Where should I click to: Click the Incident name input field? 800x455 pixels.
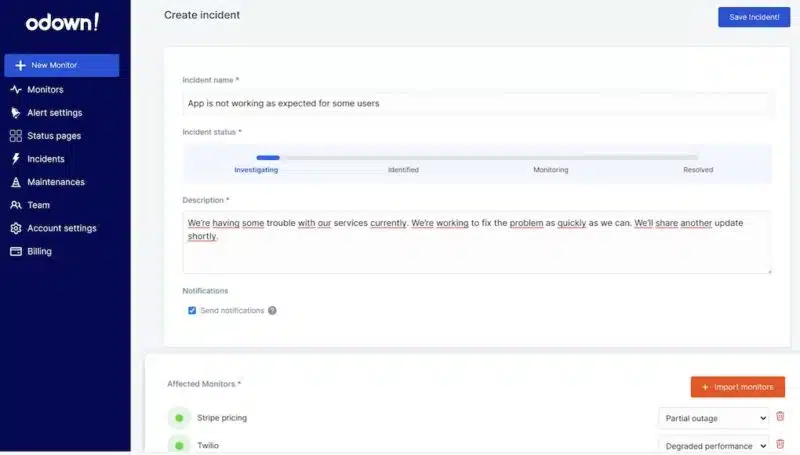[476, 103]
